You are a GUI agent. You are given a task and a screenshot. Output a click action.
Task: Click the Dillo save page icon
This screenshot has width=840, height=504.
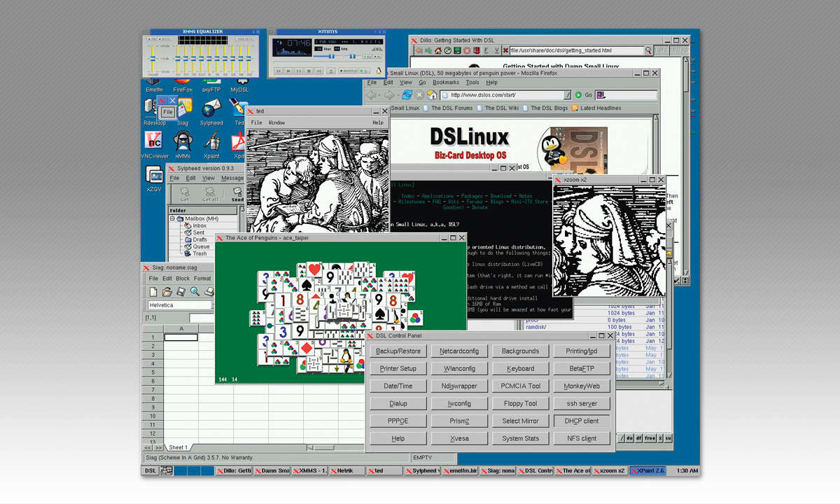pyautogui.click(x=456, y=50)
